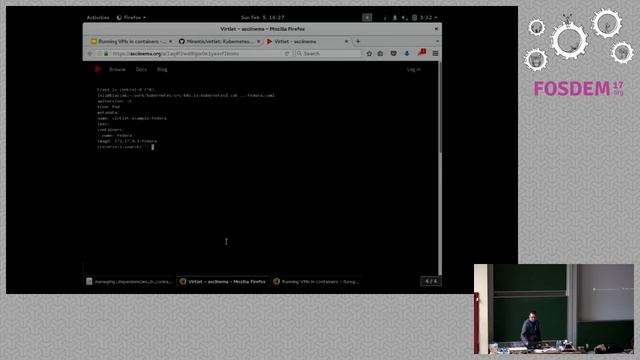Click the date and time clock
This screenshot has width=640, height=360.
click(x=262, y=18)
